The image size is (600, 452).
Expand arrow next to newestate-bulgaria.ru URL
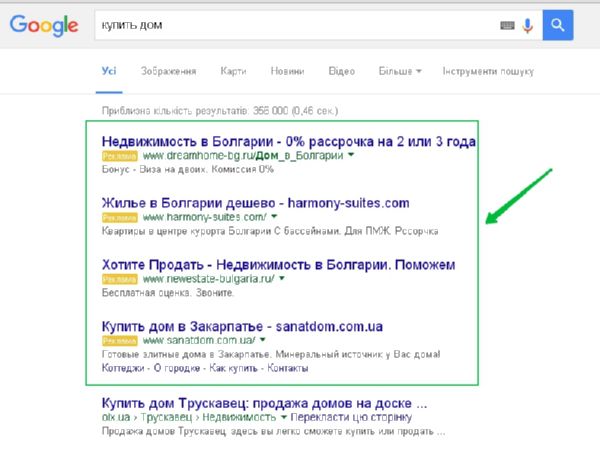point(282,278)
